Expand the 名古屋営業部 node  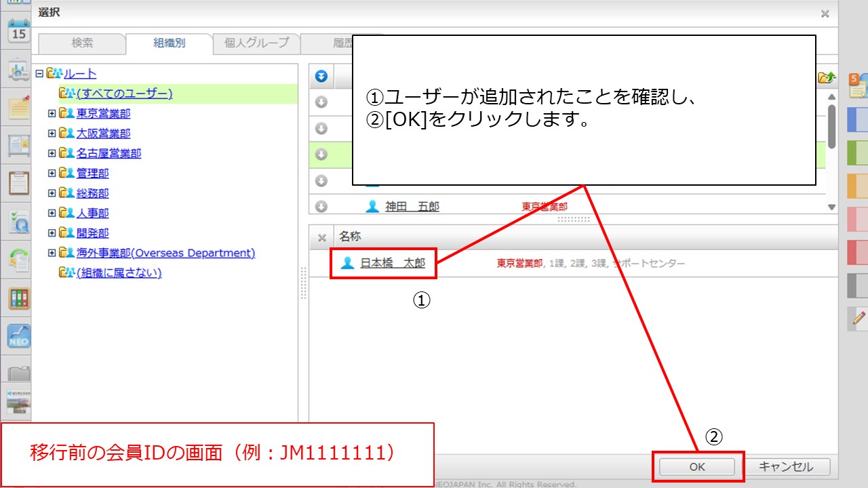click(x=52, y=153)
